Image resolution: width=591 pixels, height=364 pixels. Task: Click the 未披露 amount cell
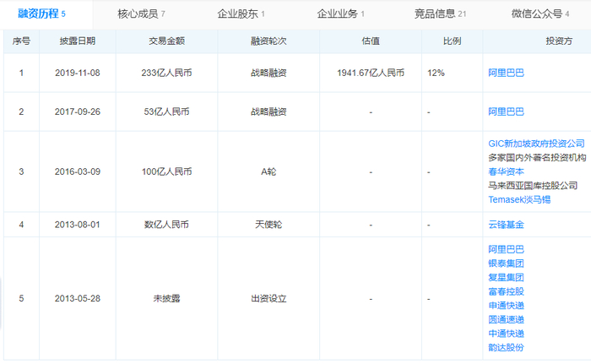click(166, 298)
